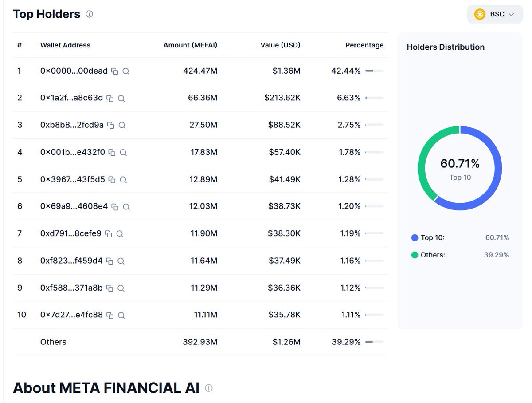Open explorer search for 0x1a2f...a8c63d
Image resolution: width=532 pixels, height=403 pixels.
tap(121, 98)
